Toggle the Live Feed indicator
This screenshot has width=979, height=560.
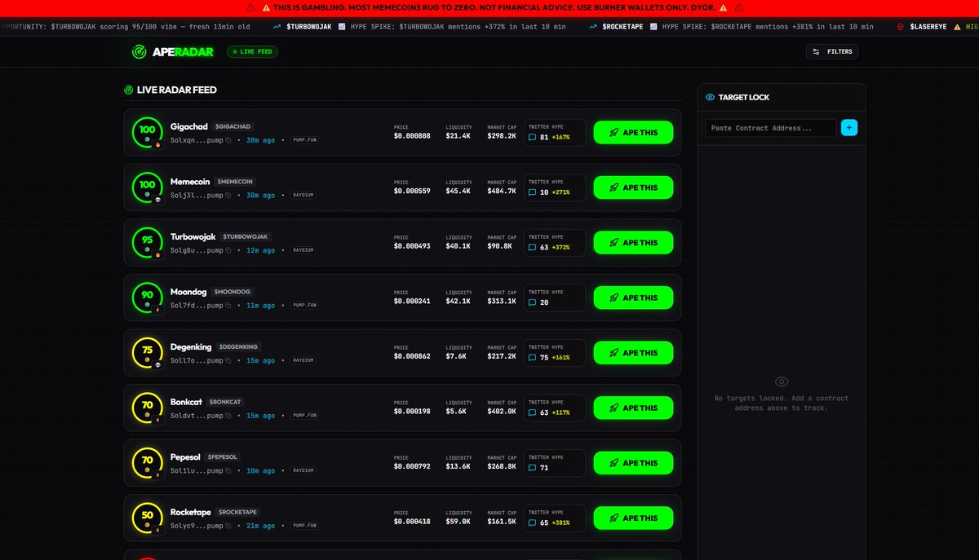click(x=253, y=51)
